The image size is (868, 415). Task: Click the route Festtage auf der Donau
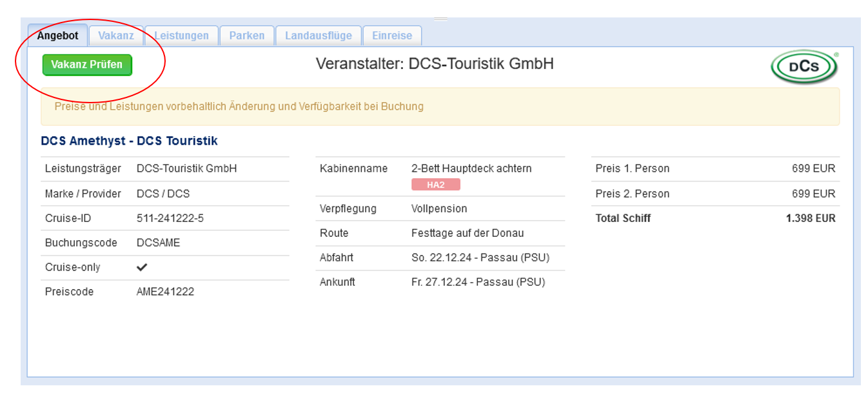pyautogui.click(x=468, y=233)
